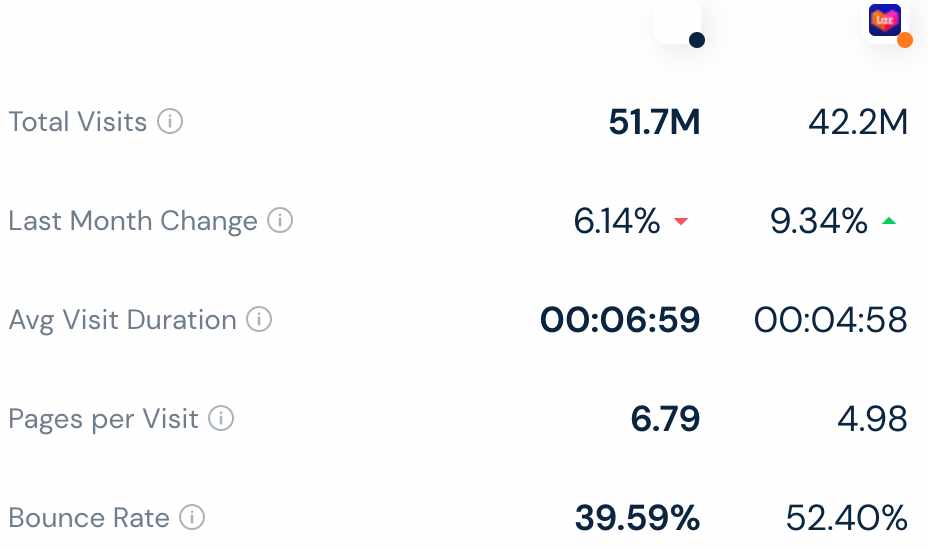Image resolution: width=928 pixels, height=550 pixels.
Task: Select the dark navy site color dot
Action: 697,40
